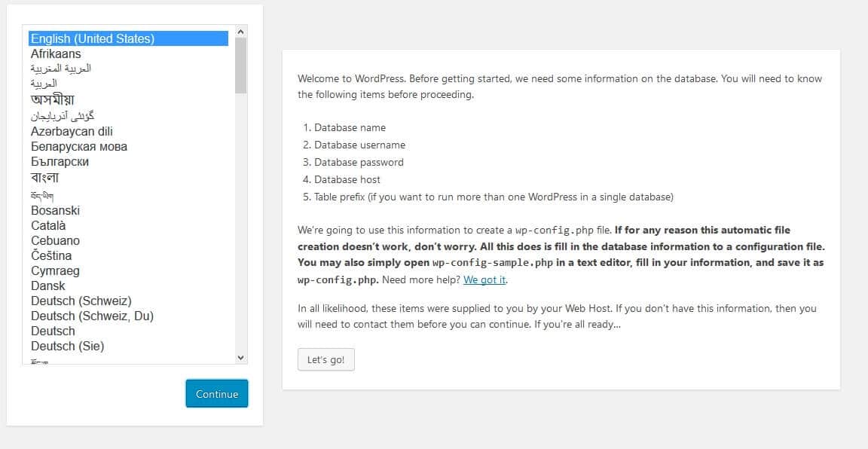Screen dimensions: 868x449
Task: Select Deutsch (Schweiz) from the list
Action: click(81, 301)
